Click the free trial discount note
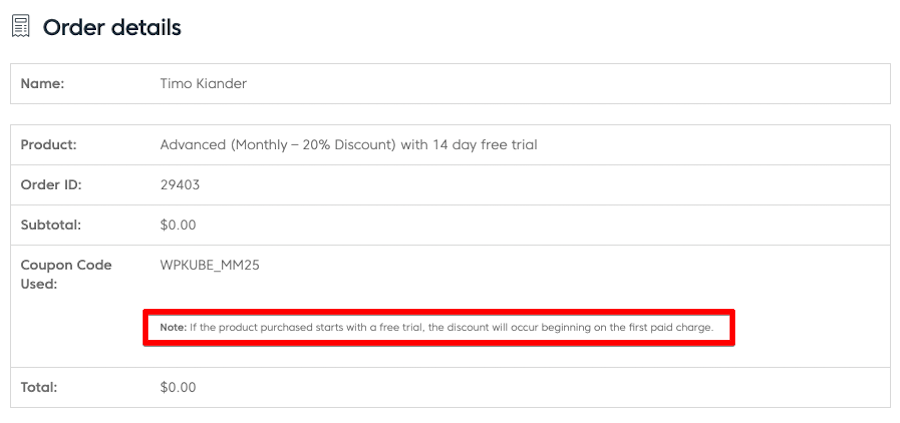Viewport: 900px width, 423px height. (x=436, y=328)
